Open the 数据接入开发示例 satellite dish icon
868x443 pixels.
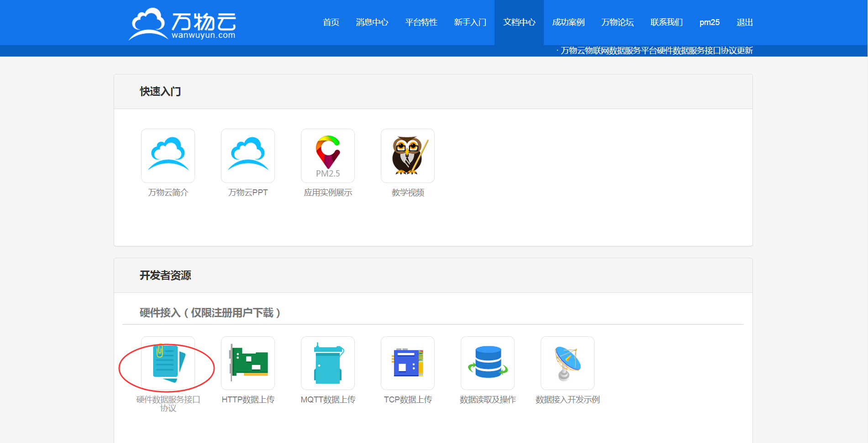[x=568, y=363]
